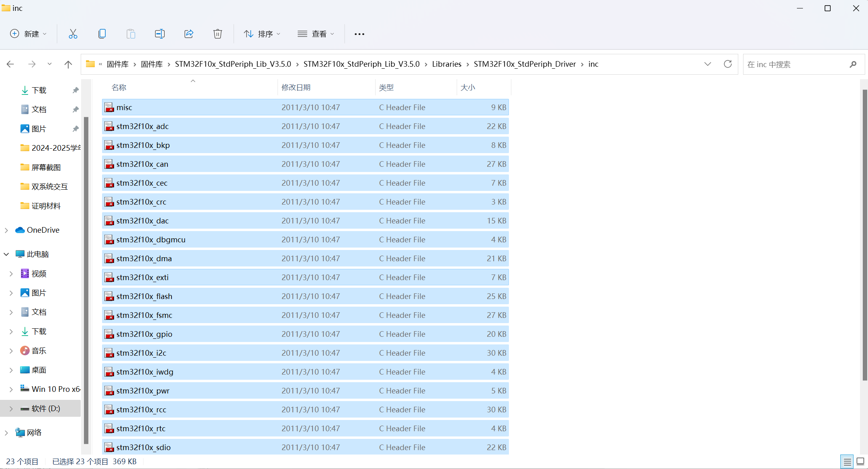Open the OneDrive cloud item
The width and height of the screenshot is (868, 469).
(38, 230)
